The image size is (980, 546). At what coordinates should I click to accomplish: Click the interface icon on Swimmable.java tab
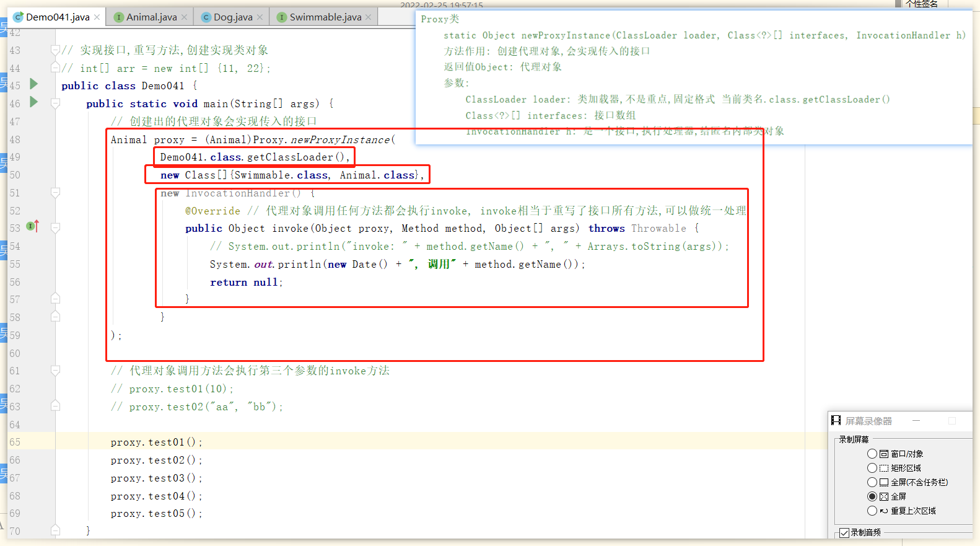click(x=282, y=17)
